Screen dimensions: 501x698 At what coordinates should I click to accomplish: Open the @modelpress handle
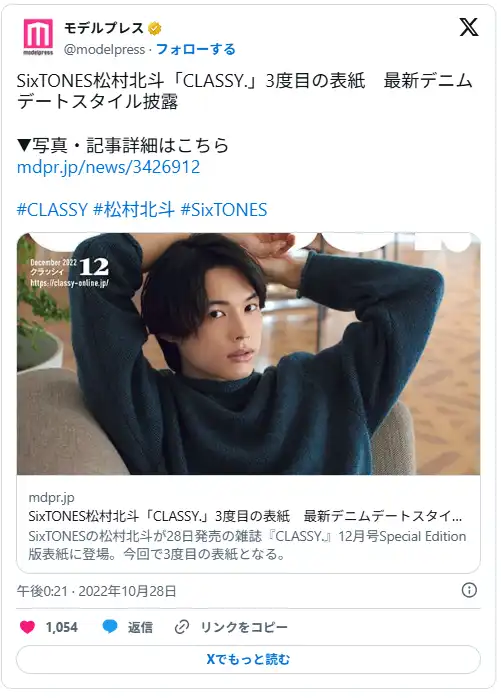[105, 49]
